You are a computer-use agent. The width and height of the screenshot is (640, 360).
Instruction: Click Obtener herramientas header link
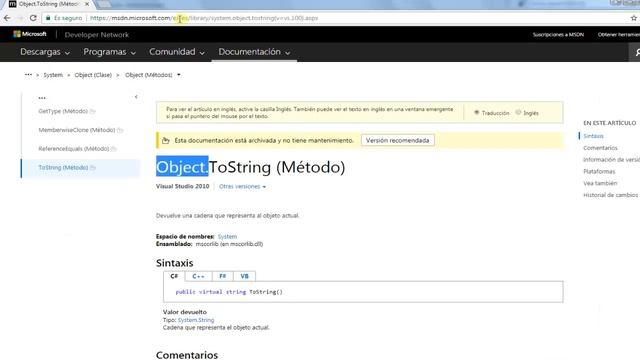tap(619, 35)
